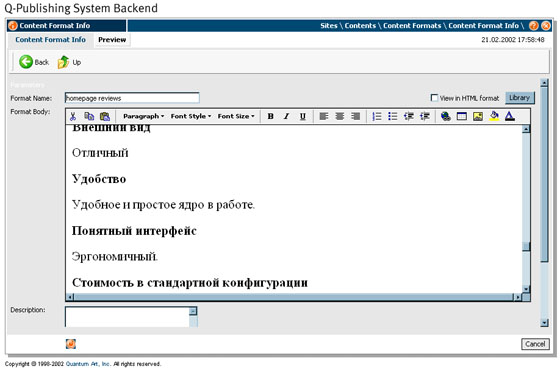Toggle italic formatting
The height and width of the screenshot is (372, 560).
click(x=286, y=116)
